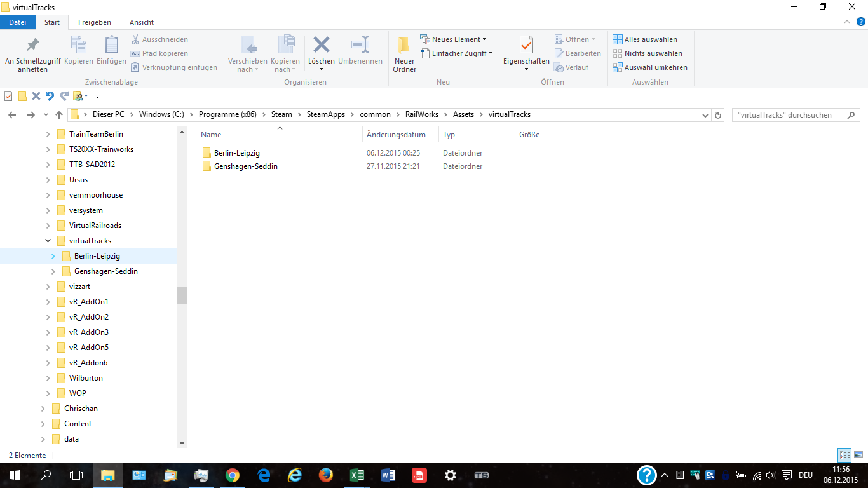
Task: Click RailWorks in the address breadcrumb
Action: 421,114
